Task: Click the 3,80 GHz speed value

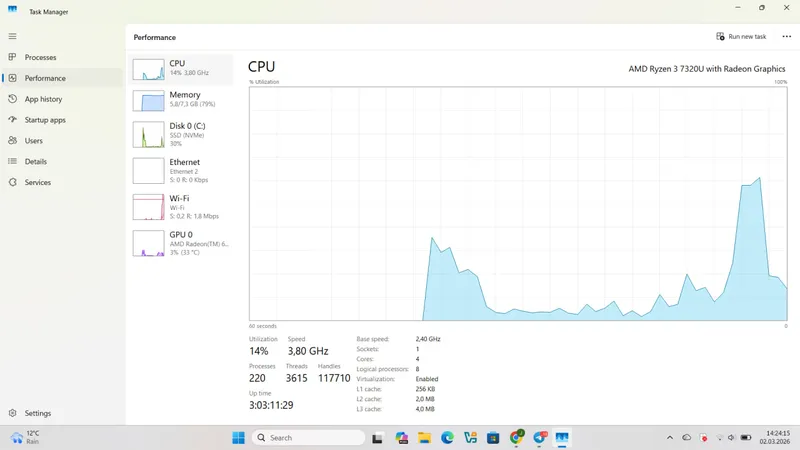Action: click(308, 351)
